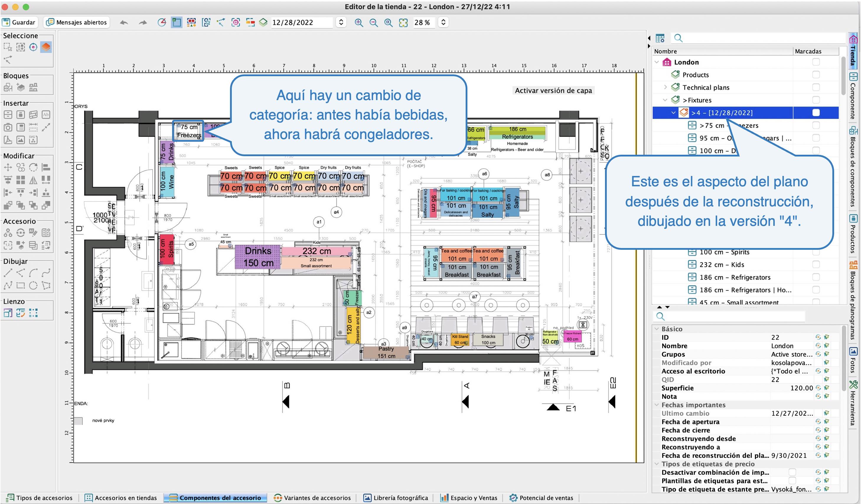Click the move arrows tool in Modificar
This screenshot has height=504, width=861.
(x=8, y=167)
